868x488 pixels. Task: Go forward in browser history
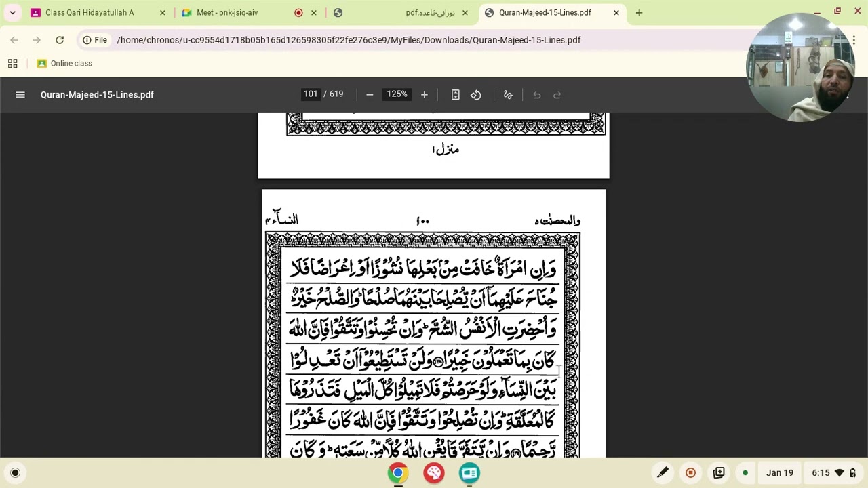37,40
